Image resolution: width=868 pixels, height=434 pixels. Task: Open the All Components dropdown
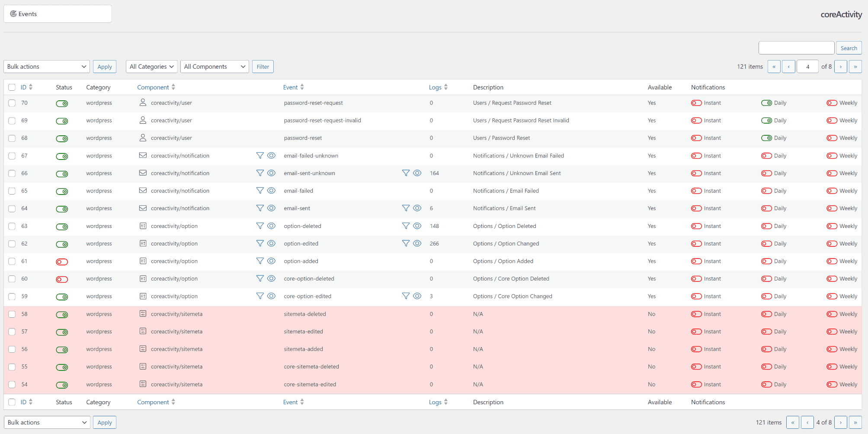pos(215,67)
